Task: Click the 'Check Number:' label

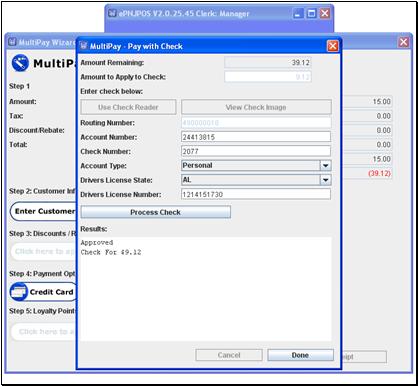Action: click(105, 152)
